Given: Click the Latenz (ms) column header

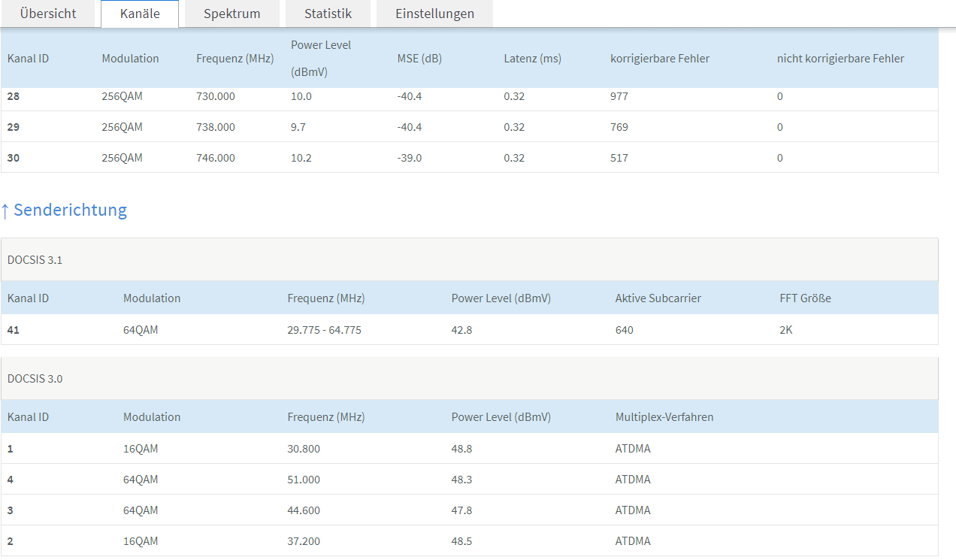Looking at the screenshot, I should click(532, 58).
